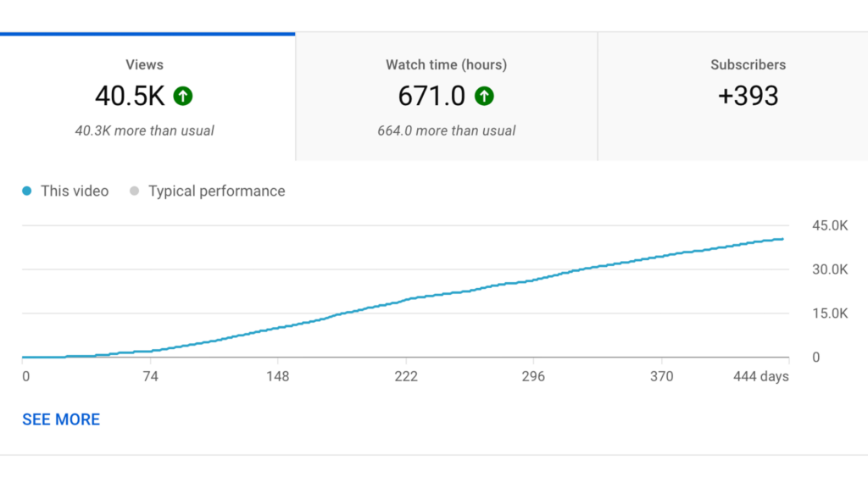Click the 444 days axis label
Viewport: 868px width, 488px height.
[760, 376]
